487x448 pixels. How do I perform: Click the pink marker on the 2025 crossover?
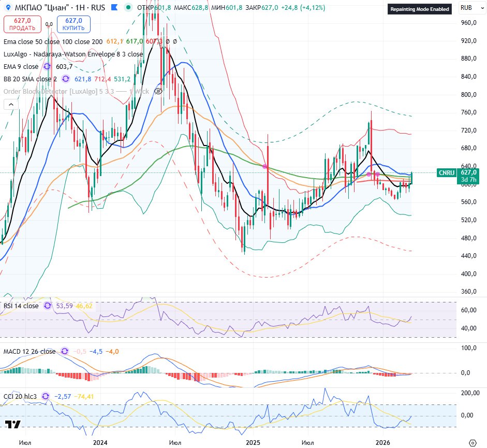[265, 166]
